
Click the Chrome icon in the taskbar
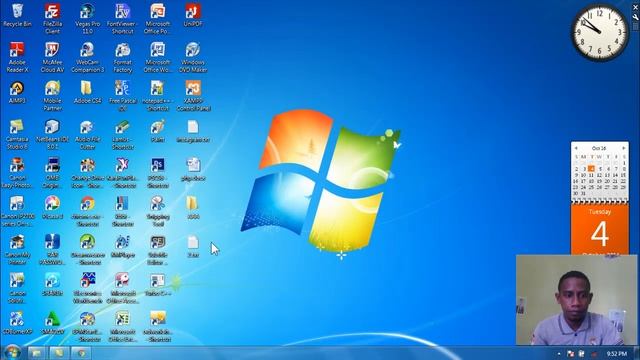[81, 353]
